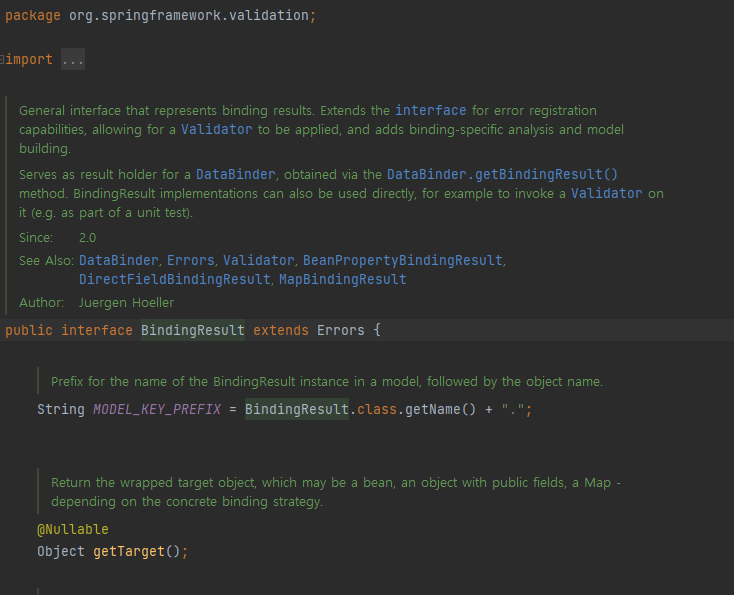Viewport: 734px width, 595px height.
Task: Expand the folded import block
Action: pyautogui.click(x=2, y=59)
